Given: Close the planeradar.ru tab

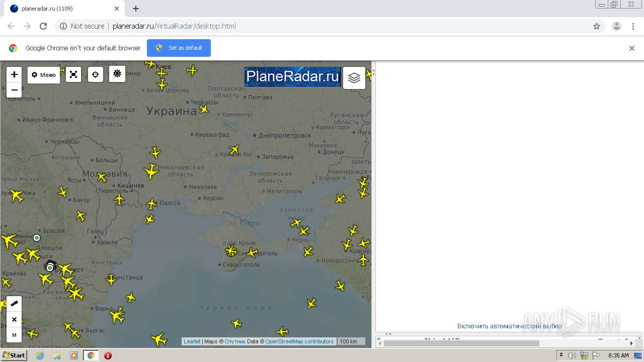Looking at the screenshot, I should pos(117,9).
